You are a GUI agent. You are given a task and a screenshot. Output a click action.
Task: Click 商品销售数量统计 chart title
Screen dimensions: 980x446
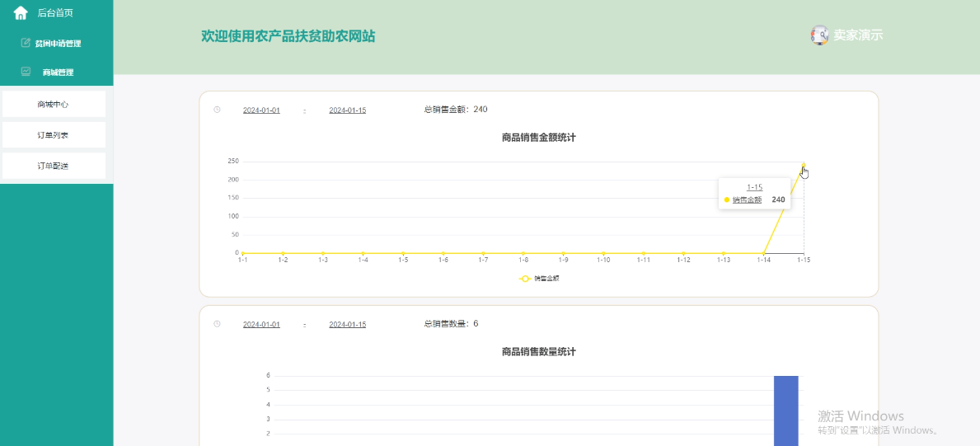tap(539, 352)
